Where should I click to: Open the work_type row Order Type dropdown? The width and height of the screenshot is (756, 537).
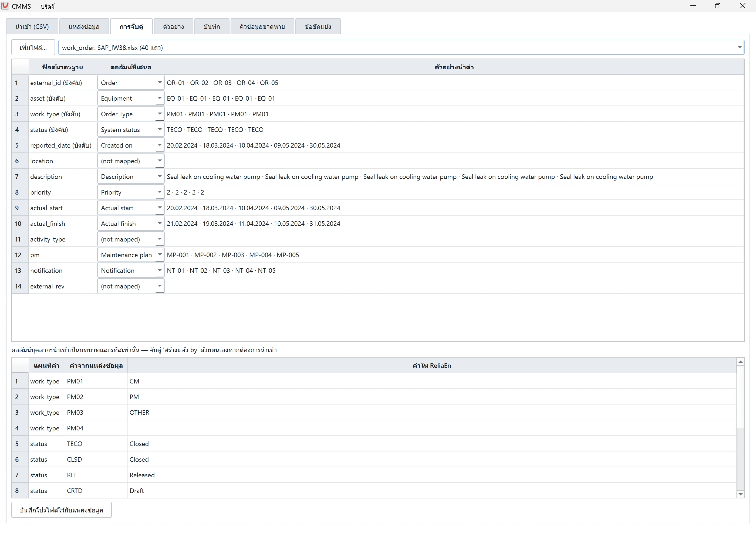click(x=131, y=114)
